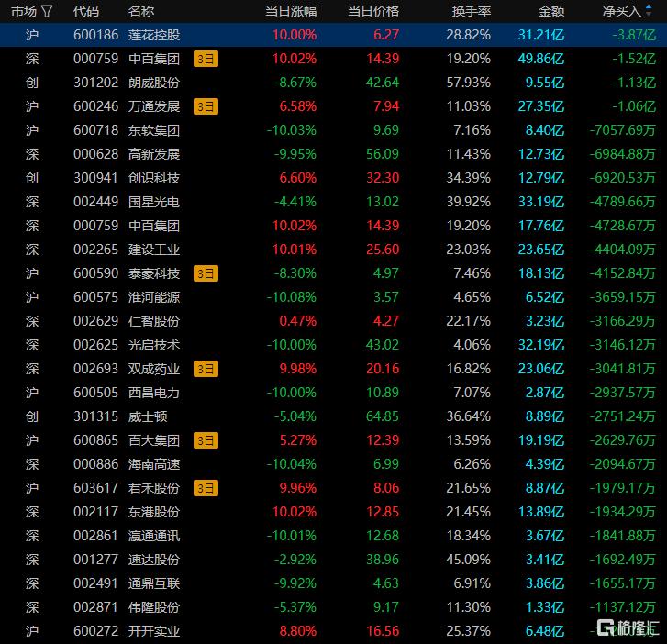Sort the list by 当日涨幅 header
Image resolution: width=667 pixels, height=644 pixels.
click(291, 11)
